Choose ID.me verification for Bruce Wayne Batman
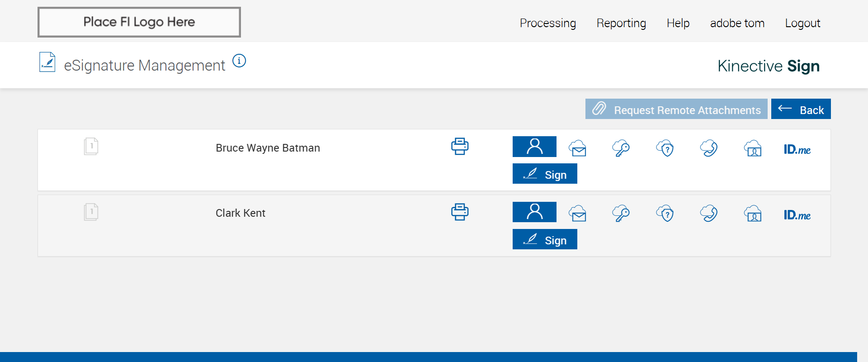Viewport: 868px width, 362px height. (797, 149)
